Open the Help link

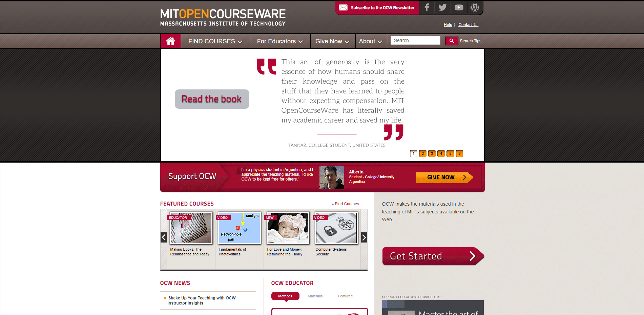point(448,25)
